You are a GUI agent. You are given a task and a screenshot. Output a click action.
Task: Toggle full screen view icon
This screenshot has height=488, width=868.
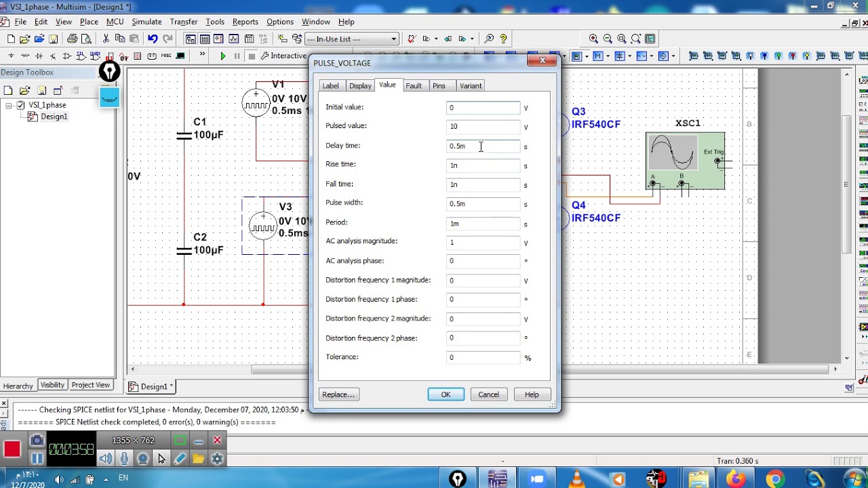click(x=650, y=39)
